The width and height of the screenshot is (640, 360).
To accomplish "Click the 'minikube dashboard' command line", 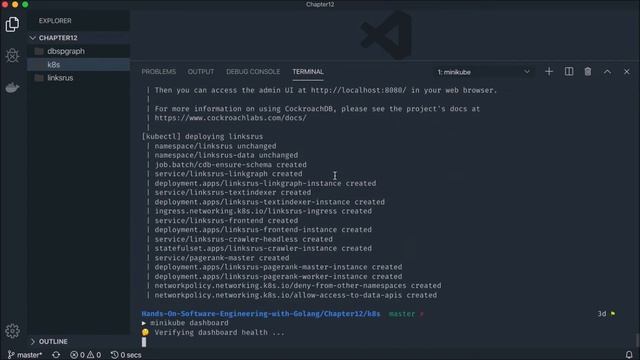I will pos(189,323).
